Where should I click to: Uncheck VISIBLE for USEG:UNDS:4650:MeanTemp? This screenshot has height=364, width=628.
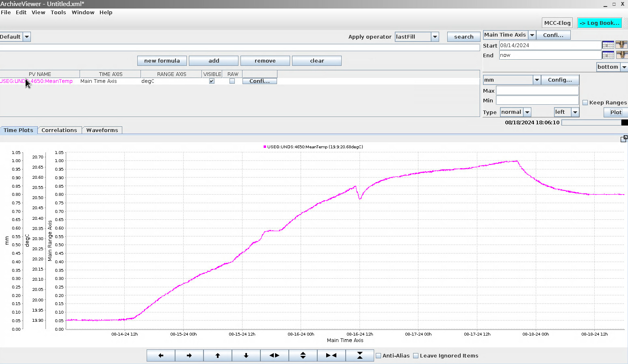[212, 81]
